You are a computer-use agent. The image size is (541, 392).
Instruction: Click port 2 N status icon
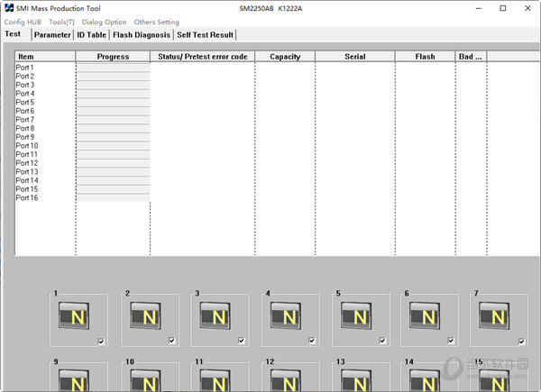click(145, 315)
